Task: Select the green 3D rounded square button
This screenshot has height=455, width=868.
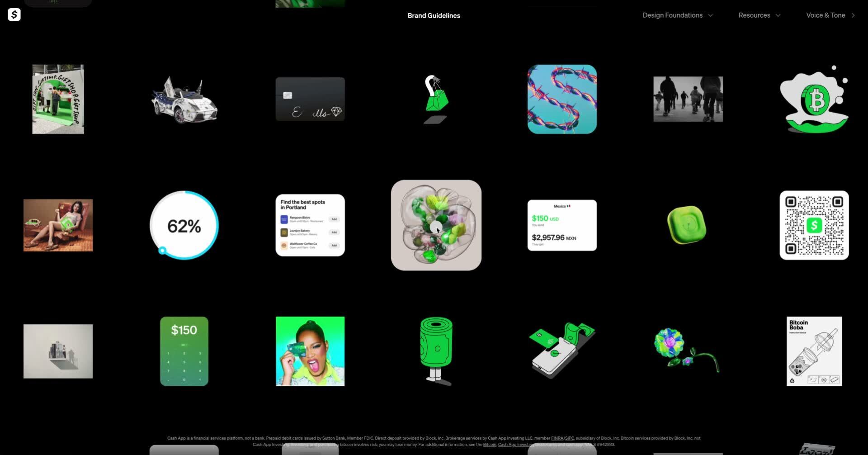Action: (x=687, y=225)
